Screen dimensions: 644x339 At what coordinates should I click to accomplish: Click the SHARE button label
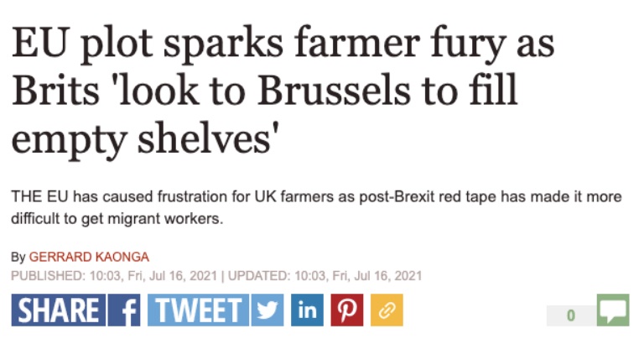pos(56,310)
